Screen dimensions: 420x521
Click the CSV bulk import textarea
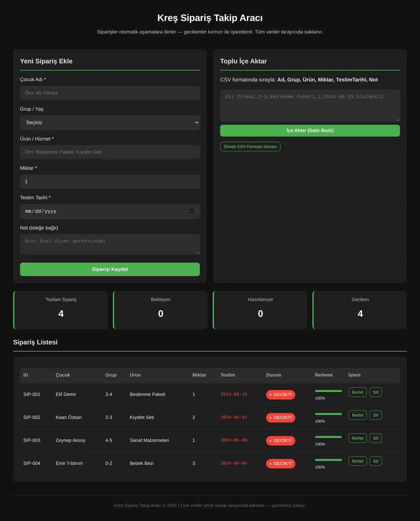point(310,106)
